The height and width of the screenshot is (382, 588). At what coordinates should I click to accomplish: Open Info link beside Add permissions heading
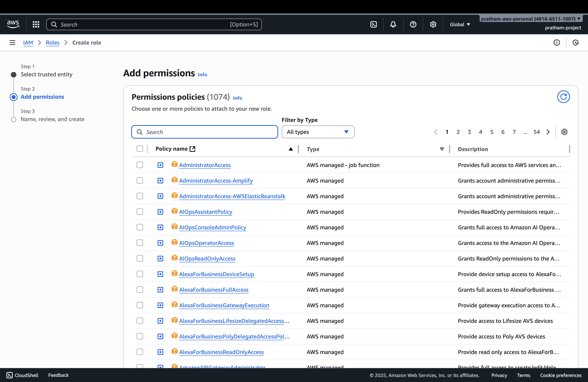(202, 75)
